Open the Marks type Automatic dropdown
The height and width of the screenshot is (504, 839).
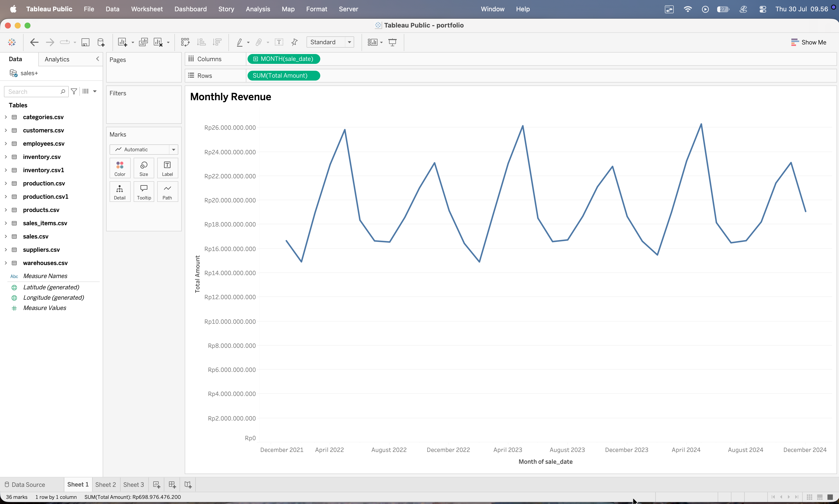[x=144, y=149]
